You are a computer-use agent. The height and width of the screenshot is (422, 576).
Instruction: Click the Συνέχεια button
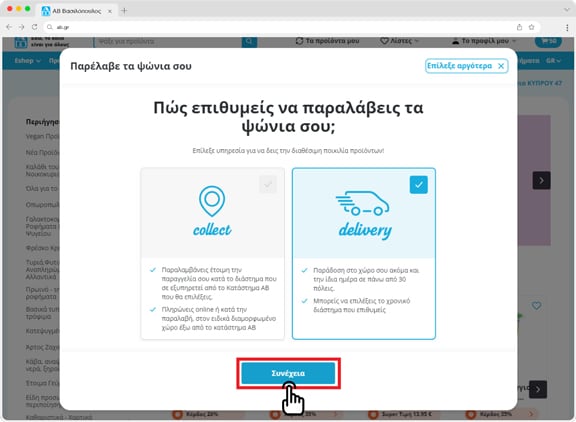tap(288, 373)
